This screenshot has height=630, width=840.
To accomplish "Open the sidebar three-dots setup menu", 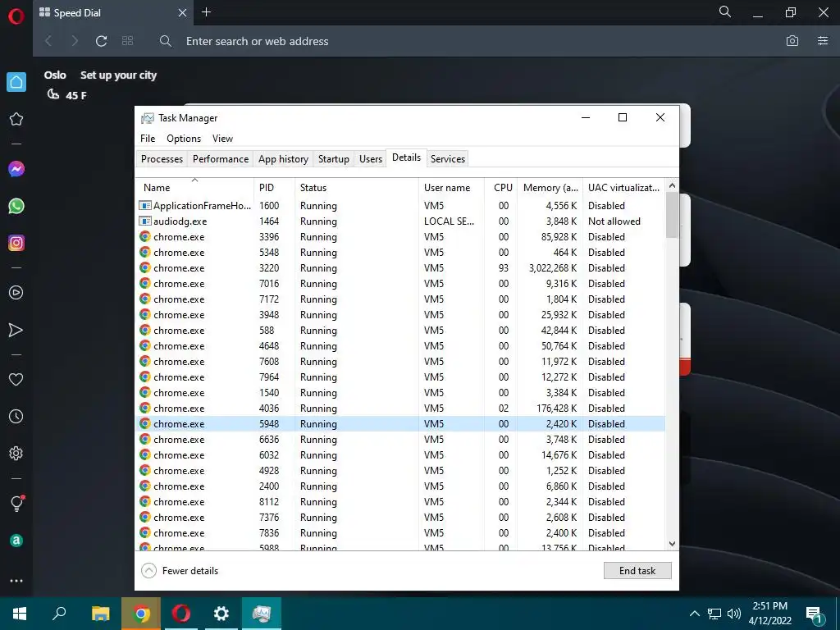I will 16,581.
